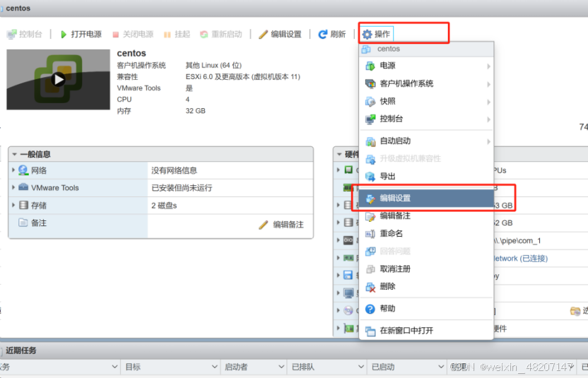Click the ESXi 6.0 compatibility text
Image resolution: width=588 pixels, height=378 pixels.
point(242,77)
